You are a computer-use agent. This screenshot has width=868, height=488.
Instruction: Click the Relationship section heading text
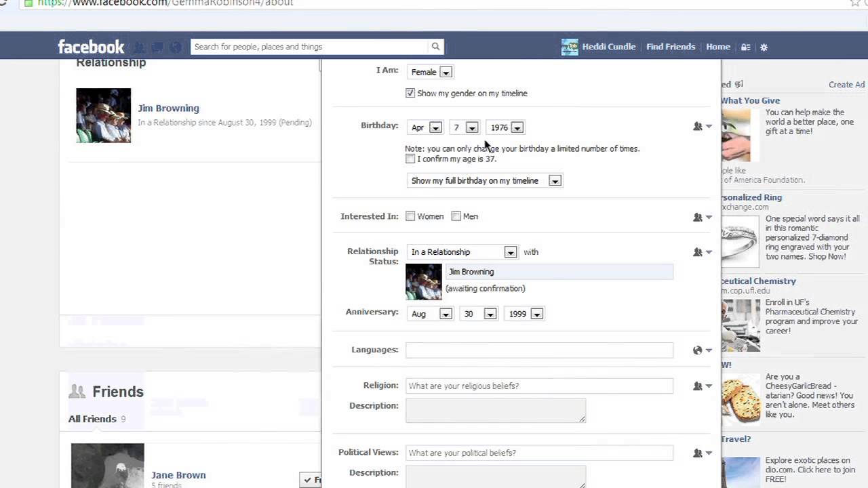[x=111, y=62]
